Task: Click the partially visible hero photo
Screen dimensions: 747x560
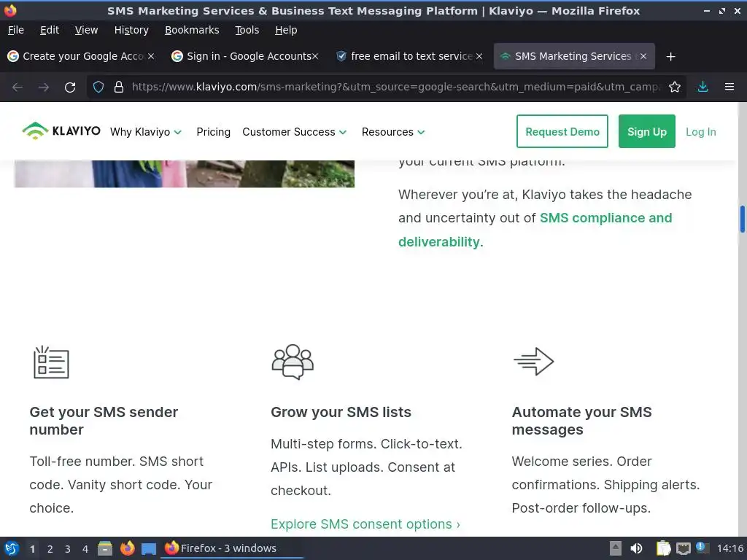Action: [x=185, y=174]
